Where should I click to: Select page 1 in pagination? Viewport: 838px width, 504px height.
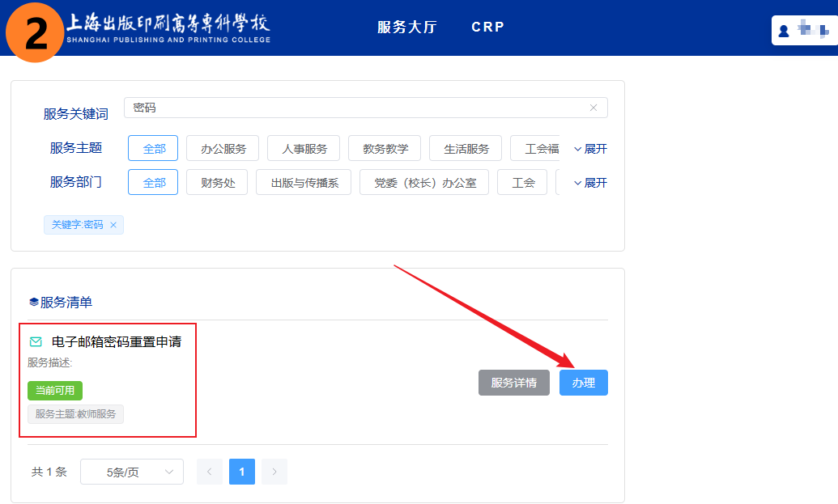242,472
